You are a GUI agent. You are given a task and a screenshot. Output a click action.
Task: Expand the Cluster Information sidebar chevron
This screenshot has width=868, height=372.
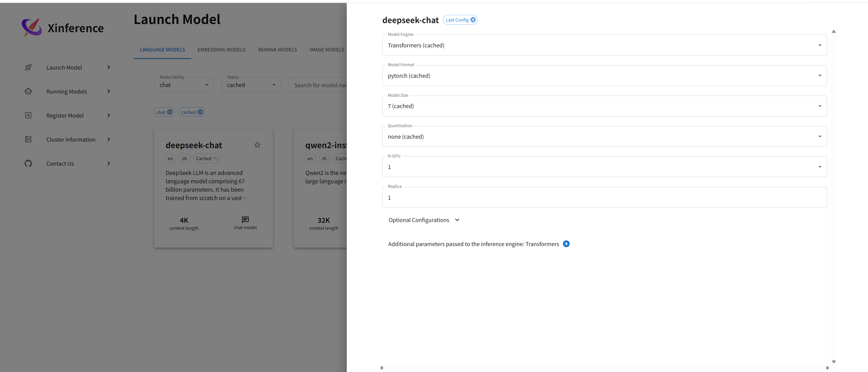coord(108,139)
